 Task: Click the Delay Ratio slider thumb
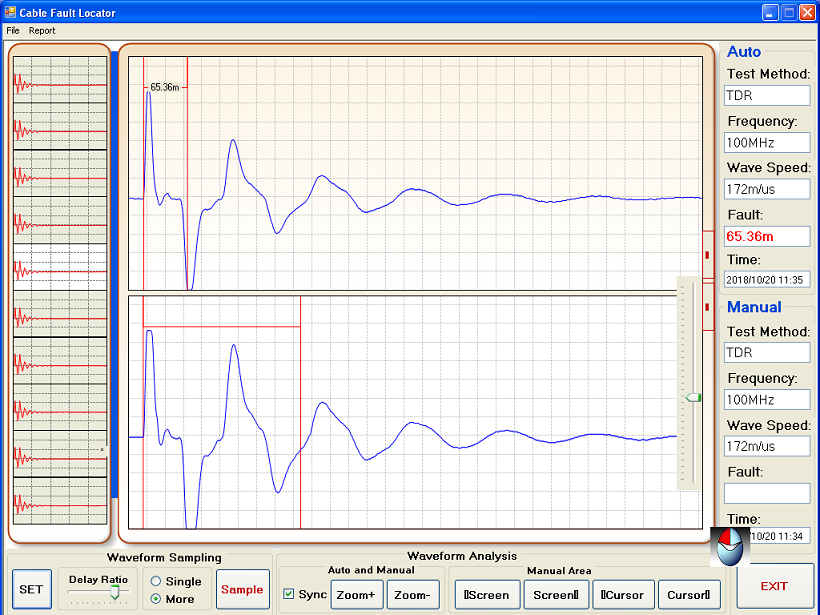pos(115,593)
